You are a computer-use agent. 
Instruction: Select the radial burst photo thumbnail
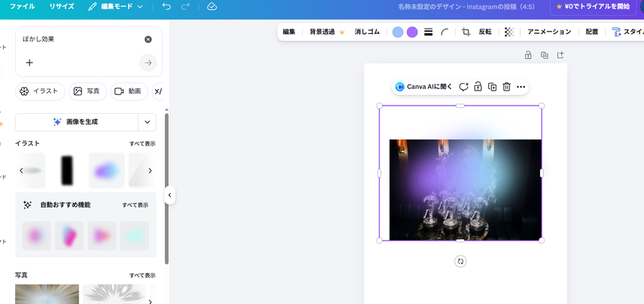point(47,294)
